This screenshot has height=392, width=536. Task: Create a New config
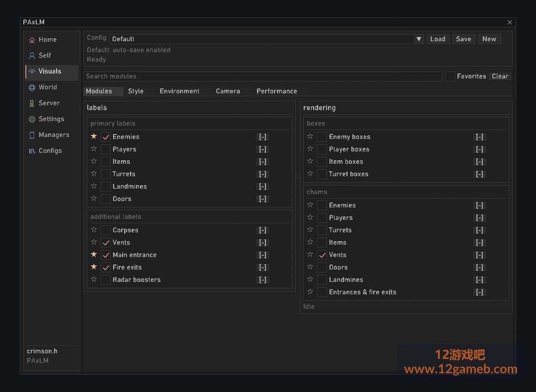[489, 39]
